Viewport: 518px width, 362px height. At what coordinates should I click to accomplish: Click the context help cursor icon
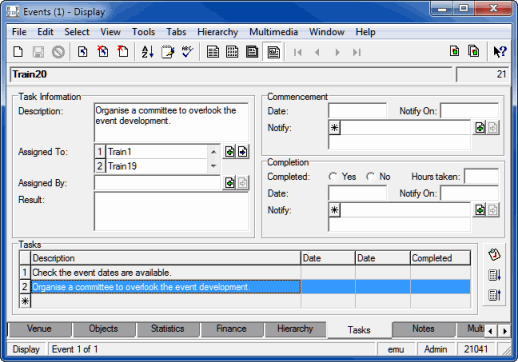click(x=500, y=52)
